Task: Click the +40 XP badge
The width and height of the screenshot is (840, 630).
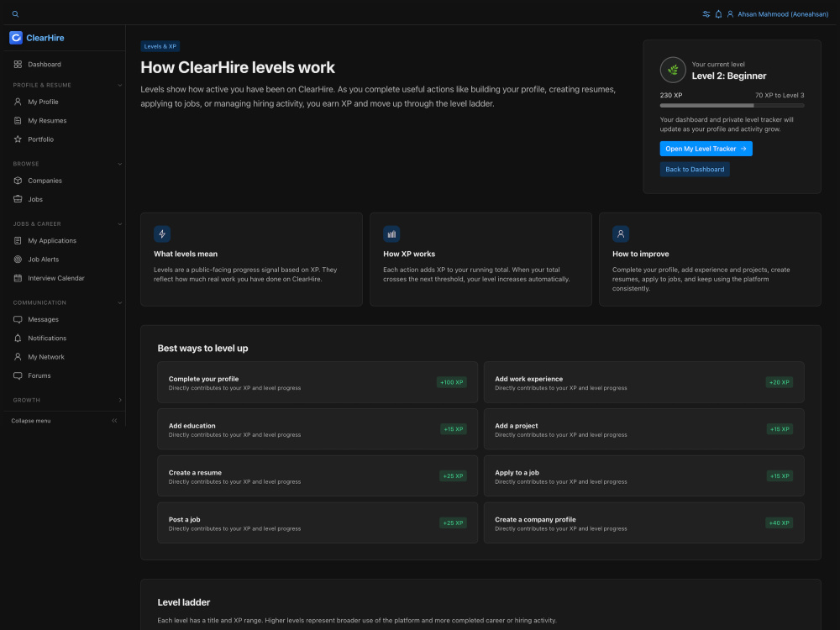Action: pyautogui.click(x=780, y=522)
